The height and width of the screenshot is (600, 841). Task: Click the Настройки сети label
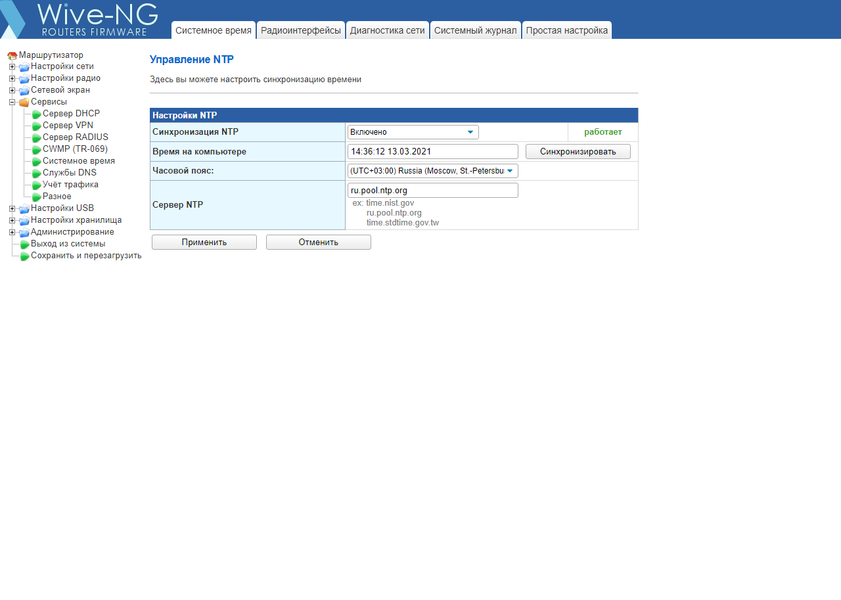coord(62,66)
